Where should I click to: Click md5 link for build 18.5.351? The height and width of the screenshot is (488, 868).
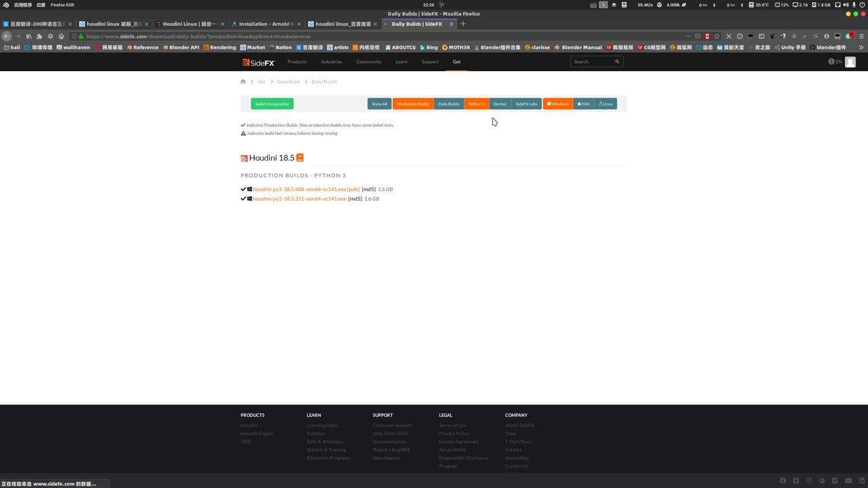click(355, 199)
